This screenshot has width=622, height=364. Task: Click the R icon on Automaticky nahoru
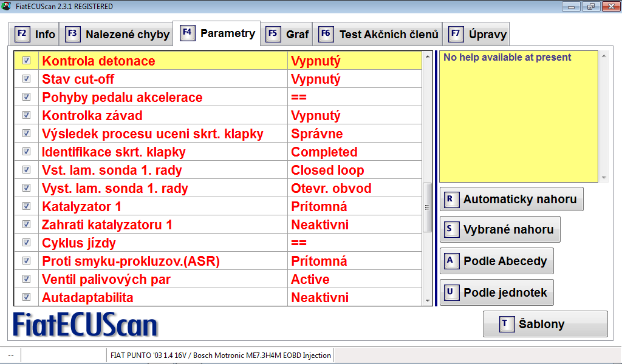451,199
